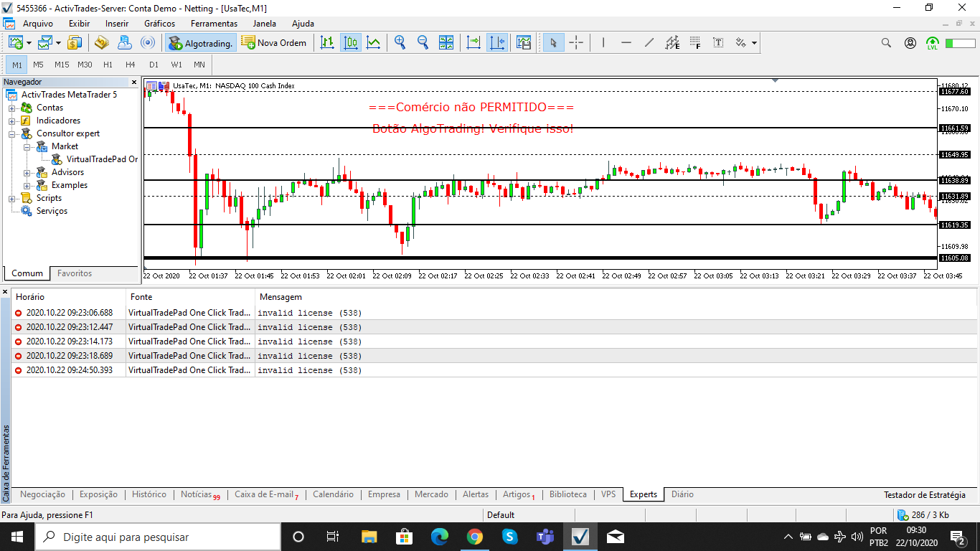Open the new chart dropdown arrow
Screen dimensions: 980x551
pos(29,43)
